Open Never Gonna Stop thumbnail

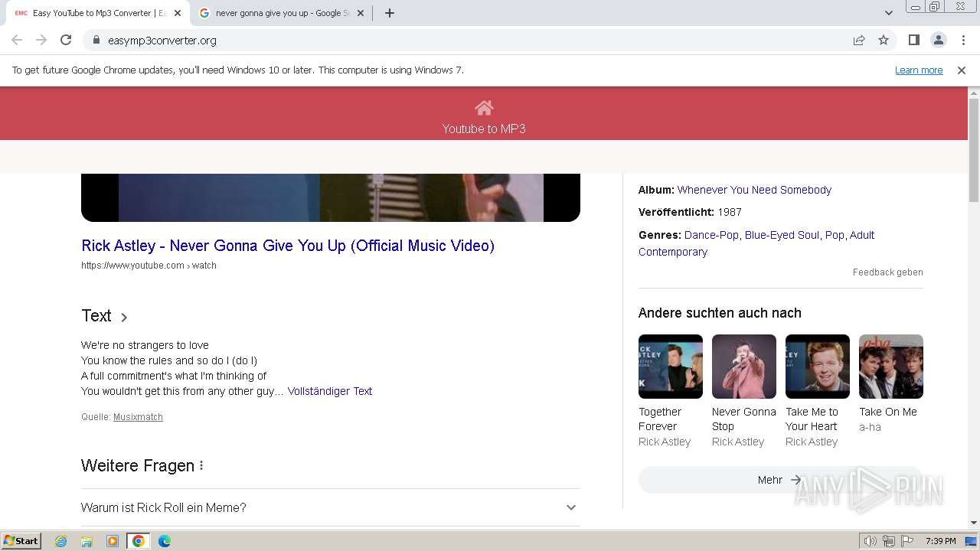click(744, 367)
